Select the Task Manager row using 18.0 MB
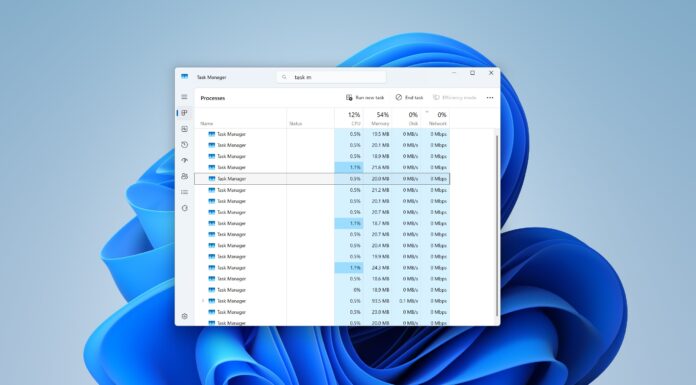The height and width of the screenshot is (385, 696). (322, 290)
